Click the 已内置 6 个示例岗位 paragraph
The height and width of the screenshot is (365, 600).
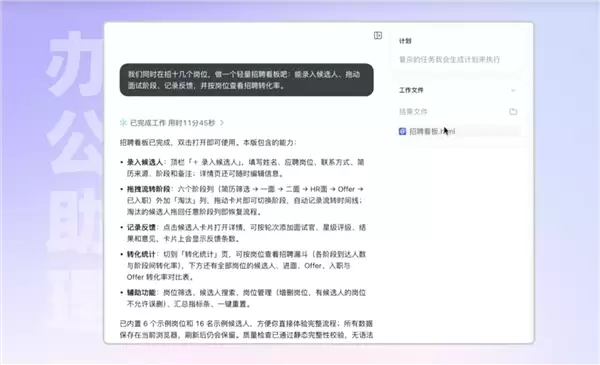(x=246, y=329)
